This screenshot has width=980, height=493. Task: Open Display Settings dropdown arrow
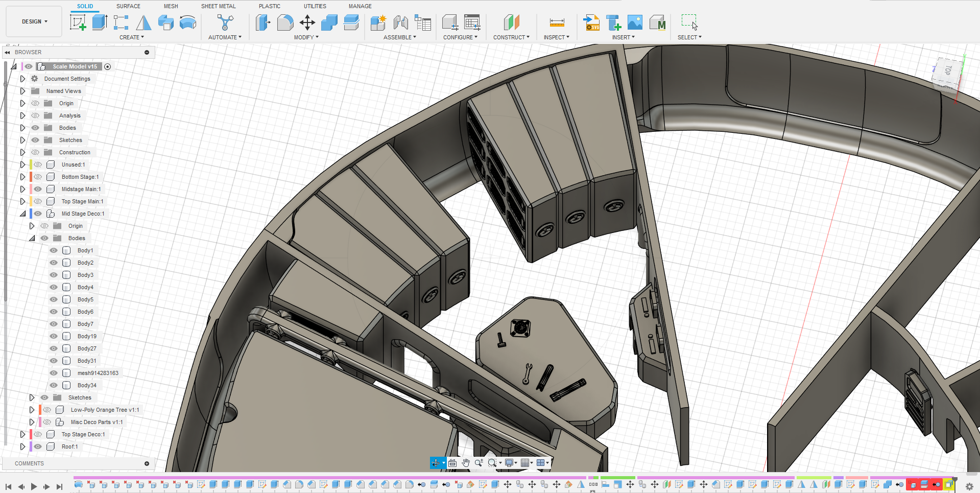pyautogui.click(x=516, y=463)
